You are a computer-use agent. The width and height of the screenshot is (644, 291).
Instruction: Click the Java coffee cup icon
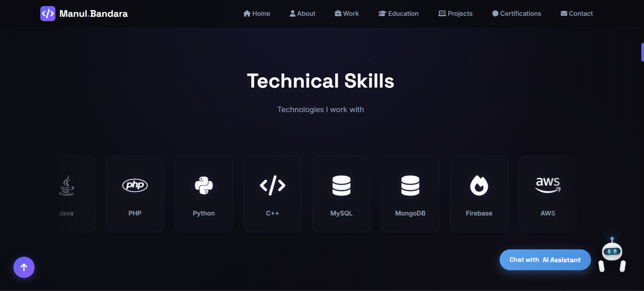click(66, 185)
